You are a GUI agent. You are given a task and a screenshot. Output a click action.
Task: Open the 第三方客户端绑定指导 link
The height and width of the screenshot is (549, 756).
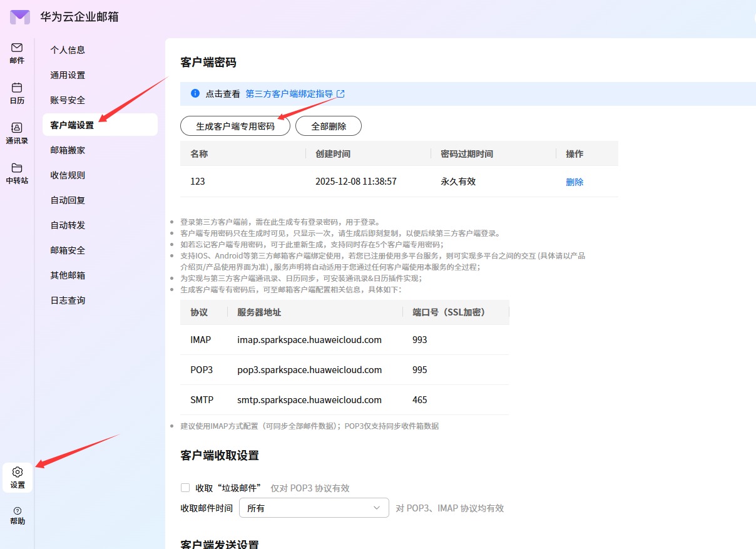coord(289,94)
